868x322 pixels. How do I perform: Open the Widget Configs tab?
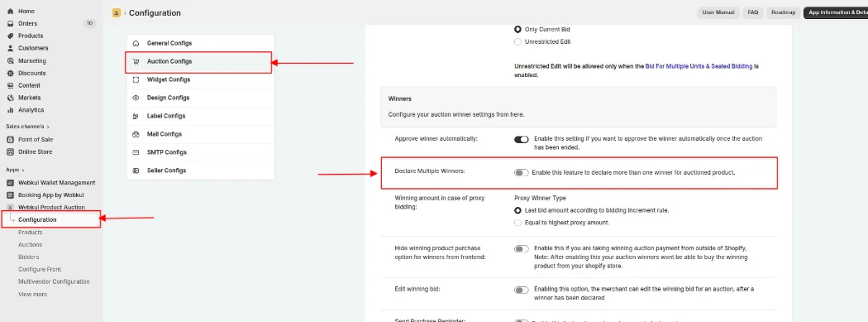pyautogui.click(x=200, y=79)
